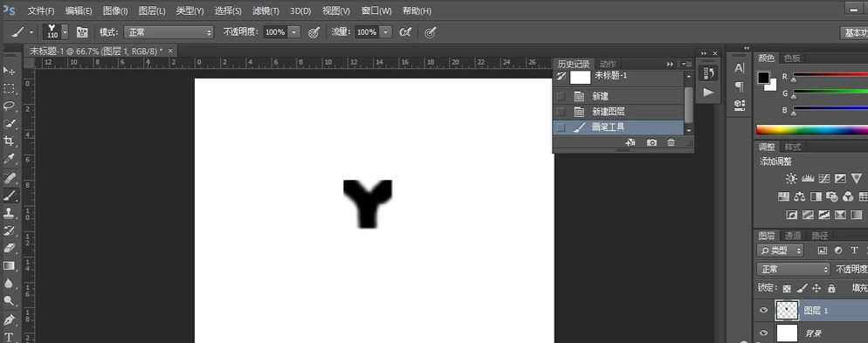Select the Horizontal Type tool

coord(10,336)
